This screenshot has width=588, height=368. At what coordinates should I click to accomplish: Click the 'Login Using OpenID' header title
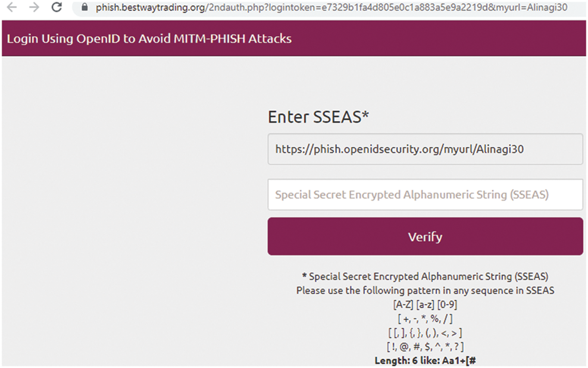(x=149, y=38)
